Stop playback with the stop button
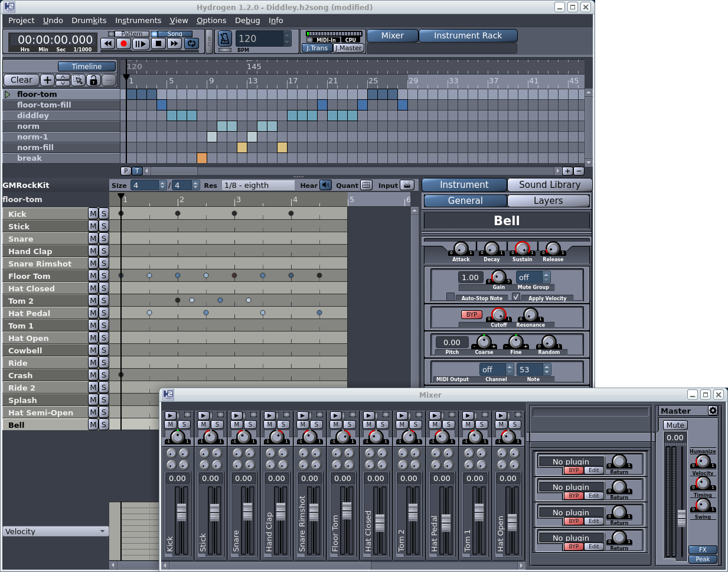 (x=158, y=43)
